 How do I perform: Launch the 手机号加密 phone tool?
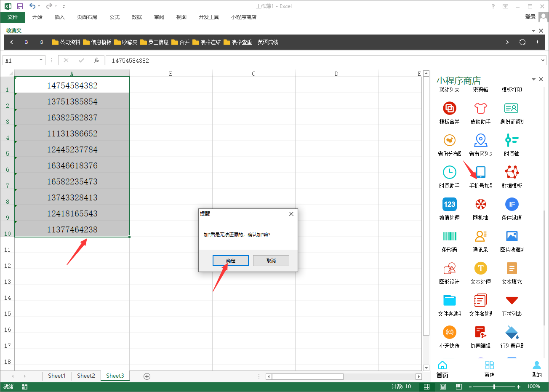click(x=480, y=173)
